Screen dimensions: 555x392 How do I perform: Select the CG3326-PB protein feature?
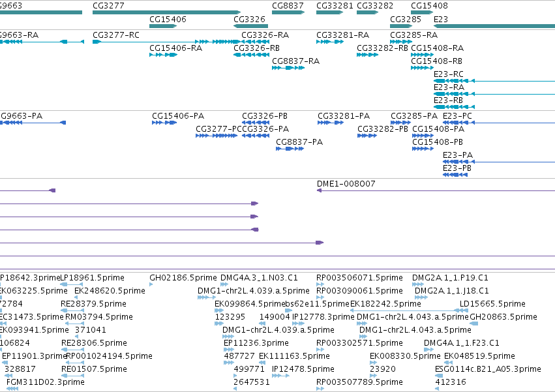pos(256,123)
